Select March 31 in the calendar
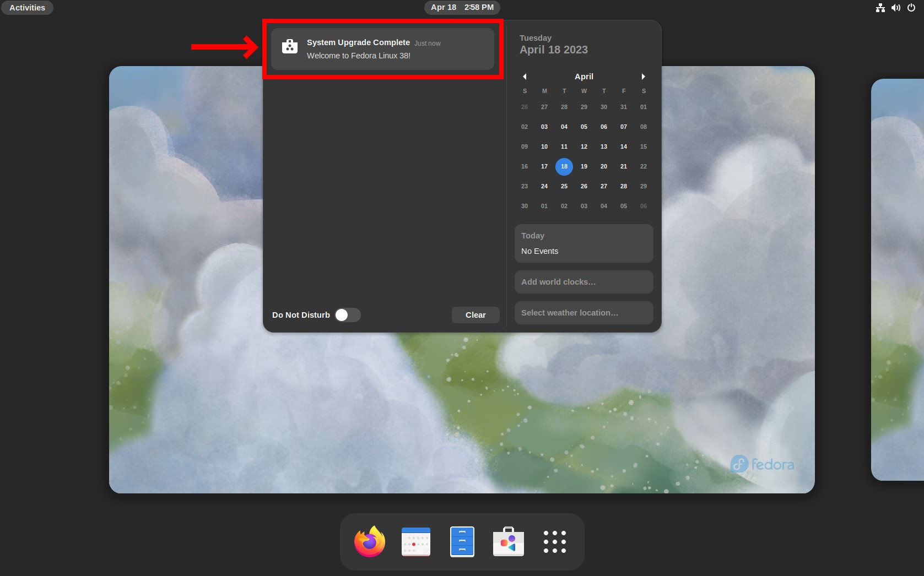The width and height of the screenshot is (924, 576). (624, 107)
